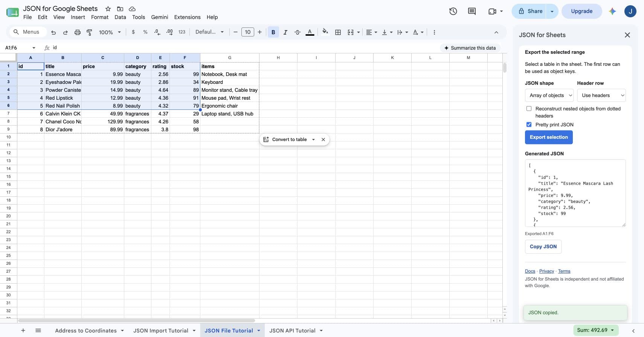The height and width of the screenshot is (337, 644).
Task: Open the text wrapping dropdown
Action: click(x=403, y=32)
